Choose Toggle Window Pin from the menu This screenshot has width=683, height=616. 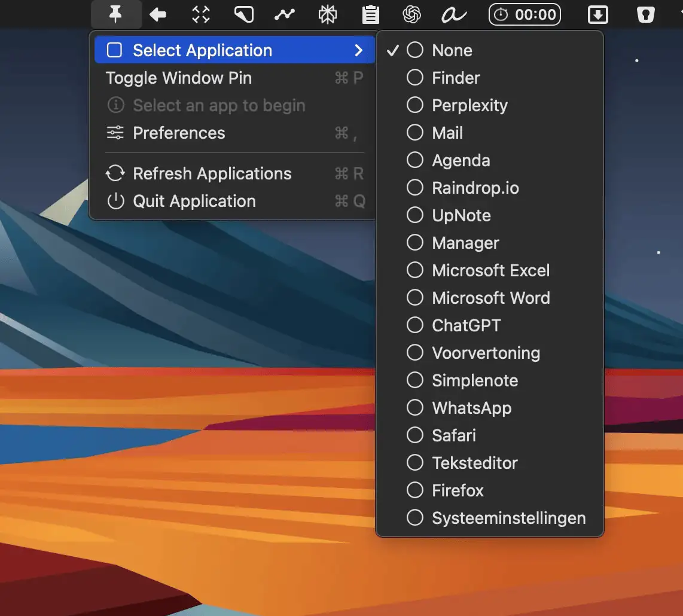(x=235, y=78)
